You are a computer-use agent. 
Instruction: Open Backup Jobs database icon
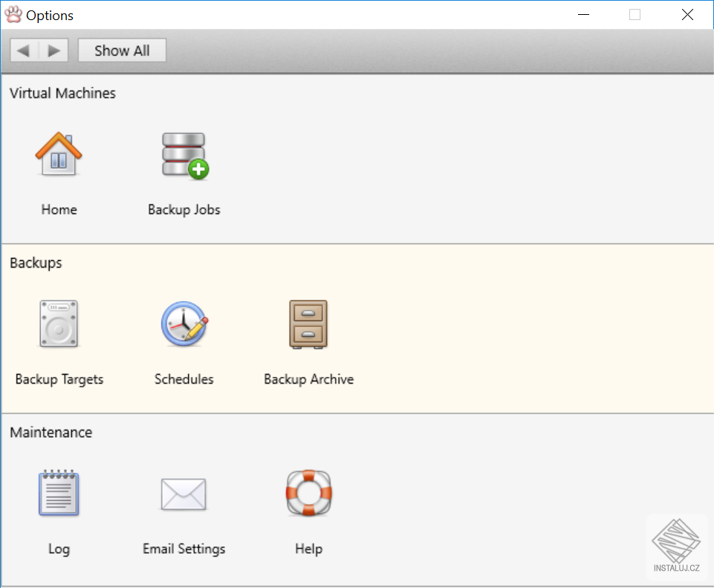pos(185,156)
